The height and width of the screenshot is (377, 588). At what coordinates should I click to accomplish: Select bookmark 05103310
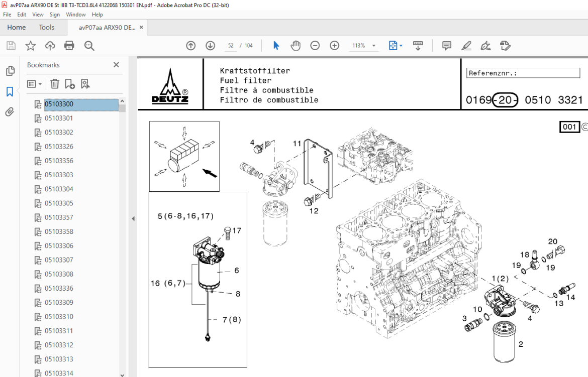[x=59, y=317]
